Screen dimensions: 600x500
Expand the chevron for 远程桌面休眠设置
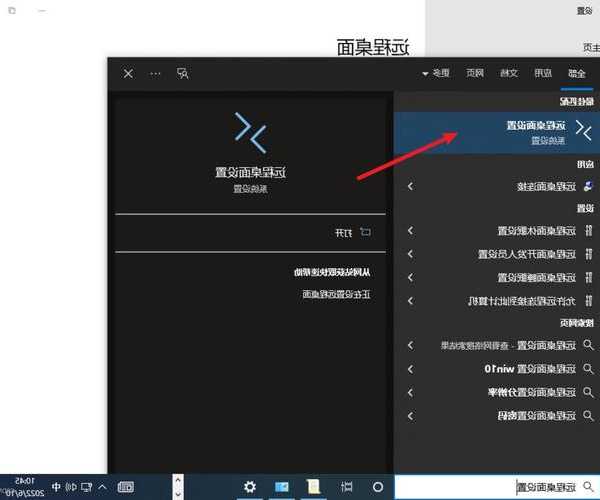coord(410,231)
